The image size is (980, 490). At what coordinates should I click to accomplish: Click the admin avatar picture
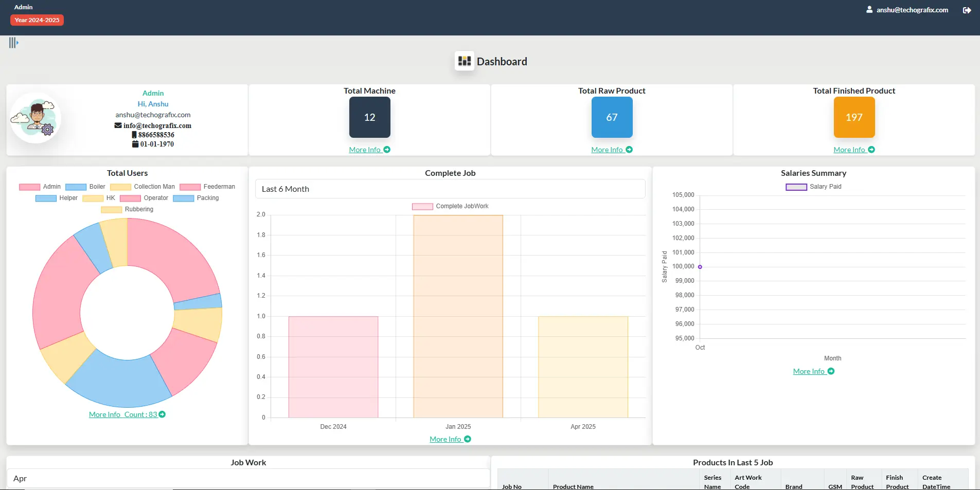(x=35, y=118)
